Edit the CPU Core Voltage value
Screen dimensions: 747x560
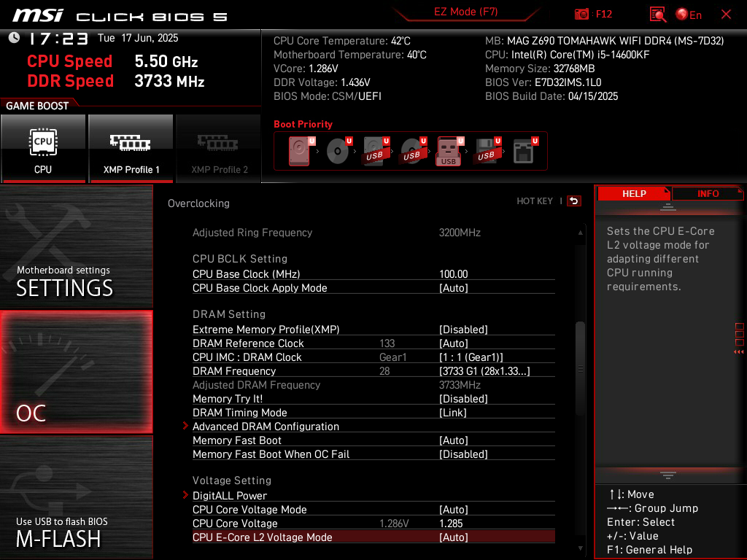coord(373,524)
